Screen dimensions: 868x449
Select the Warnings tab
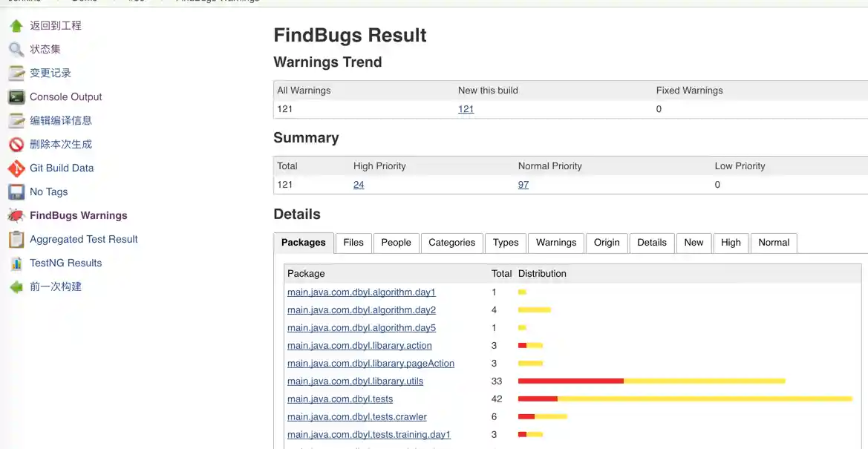tap(556, 243)
